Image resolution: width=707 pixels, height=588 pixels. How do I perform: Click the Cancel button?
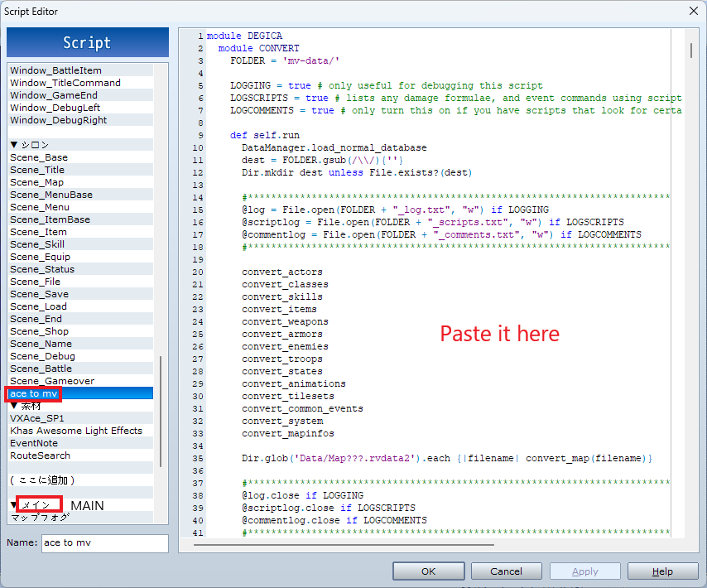pos(507,571)
